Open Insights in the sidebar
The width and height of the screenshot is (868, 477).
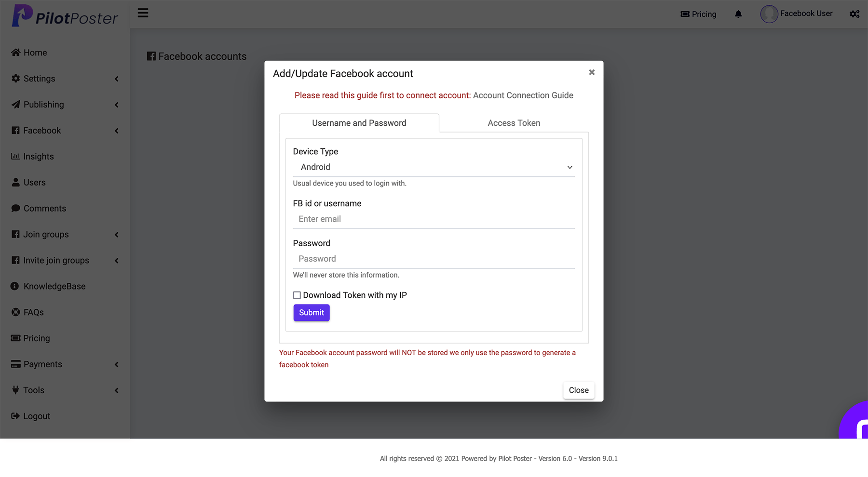[39, 157]
